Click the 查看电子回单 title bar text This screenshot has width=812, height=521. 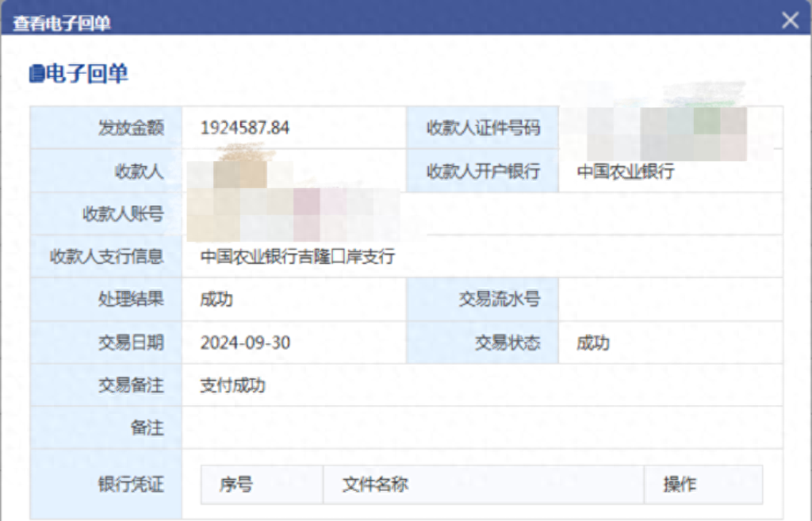pyautogui.click(x=62, y=23)
